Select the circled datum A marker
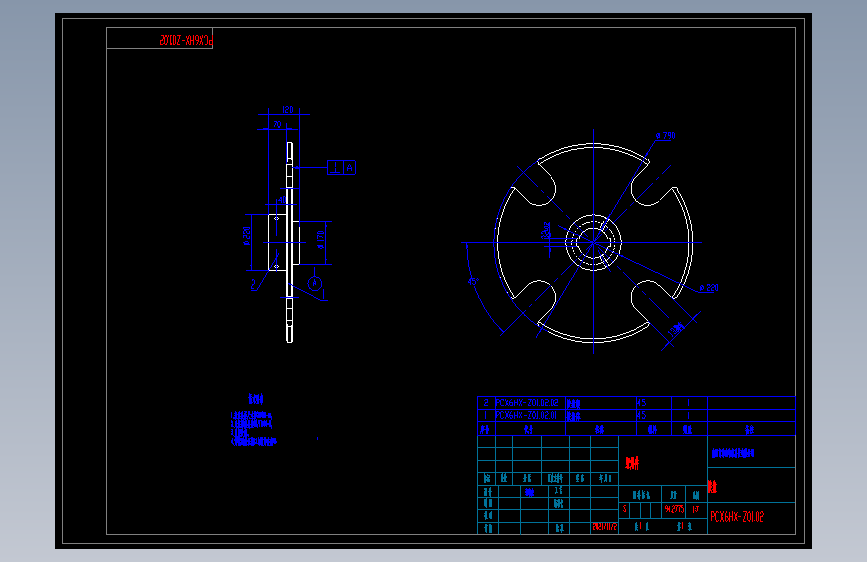This screenshot has width=867, height=562. click(315, 283)
